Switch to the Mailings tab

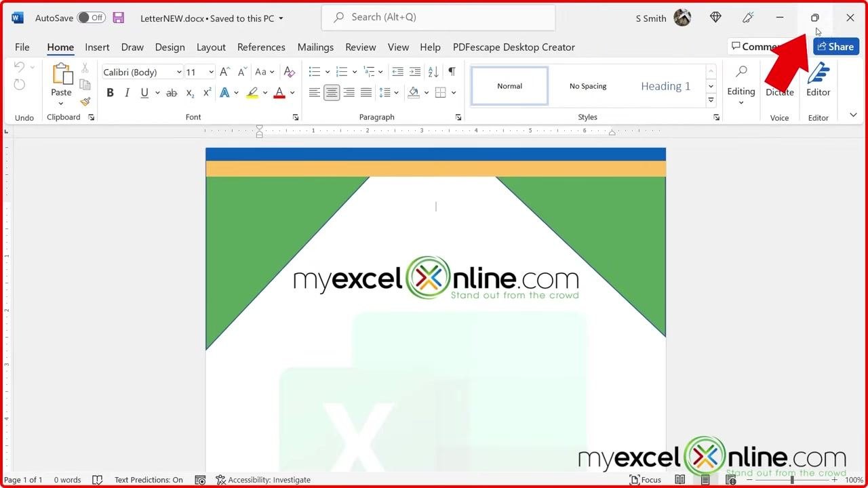tap(315, 47)
